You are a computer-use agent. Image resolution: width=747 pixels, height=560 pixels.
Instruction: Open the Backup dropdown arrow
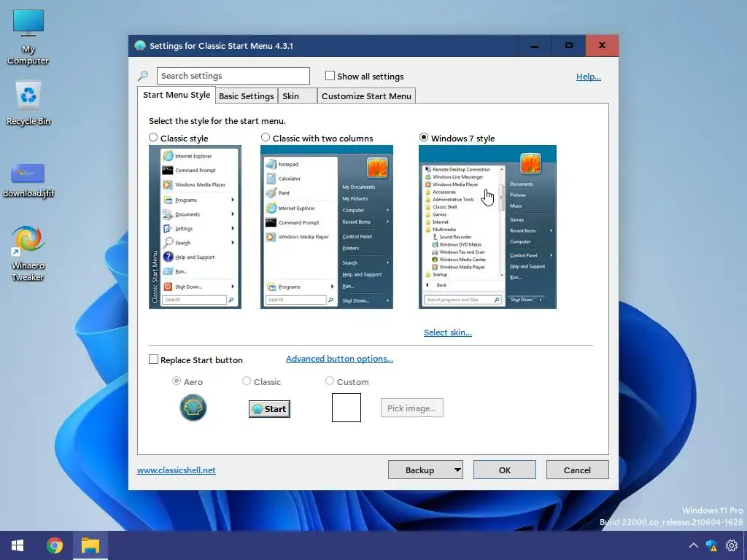click(457, 470)
